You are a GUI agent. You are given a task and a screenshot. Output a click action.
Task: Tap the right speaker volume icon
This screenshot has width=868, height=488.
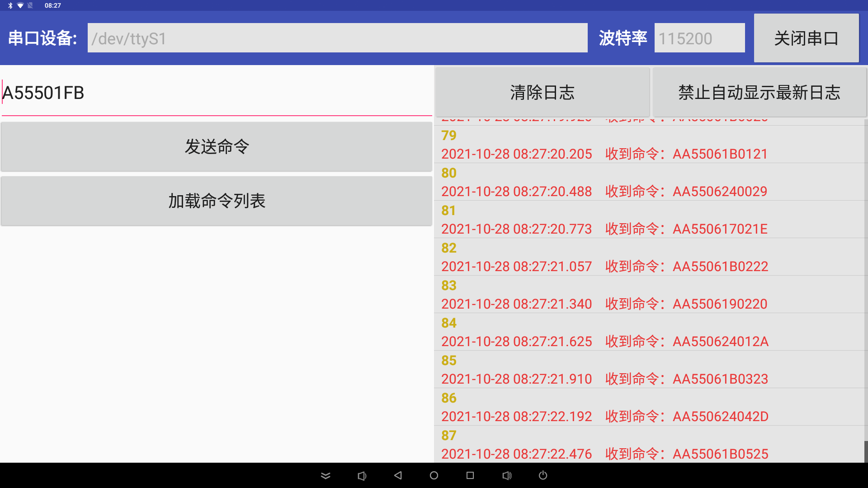[507, 475]
